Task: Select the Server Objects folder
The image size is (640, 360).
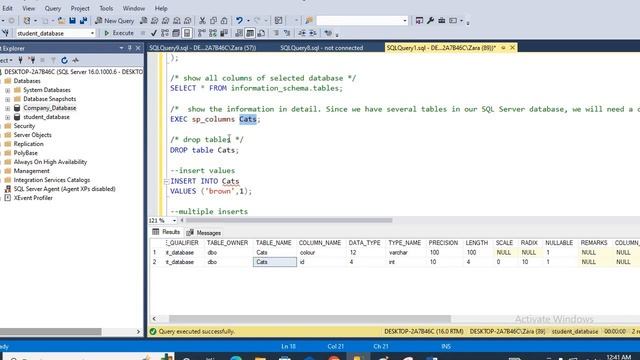Action: pos(32,135)
